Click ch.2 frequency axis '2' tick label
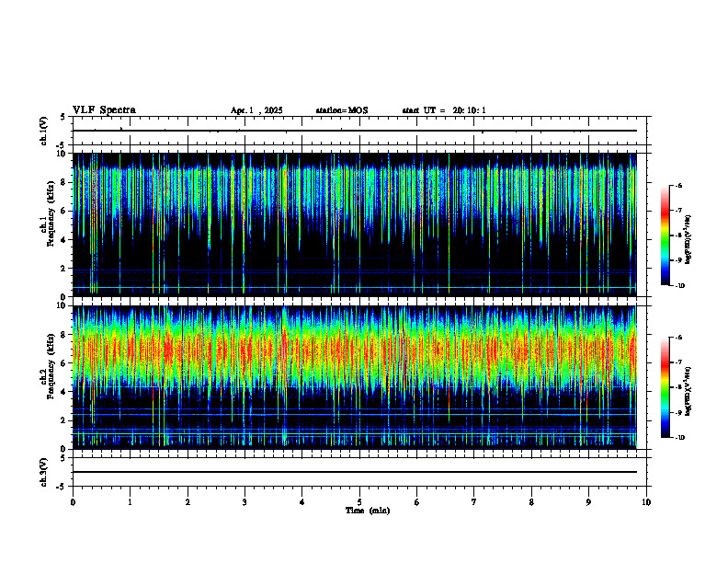Viewport: 728px width, 563px height. point(64,420)
